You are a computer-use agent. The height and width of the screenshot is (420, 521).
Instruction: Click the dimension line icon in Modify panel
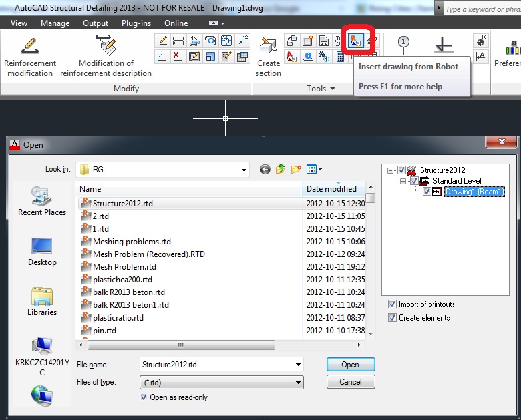[178, 41]
